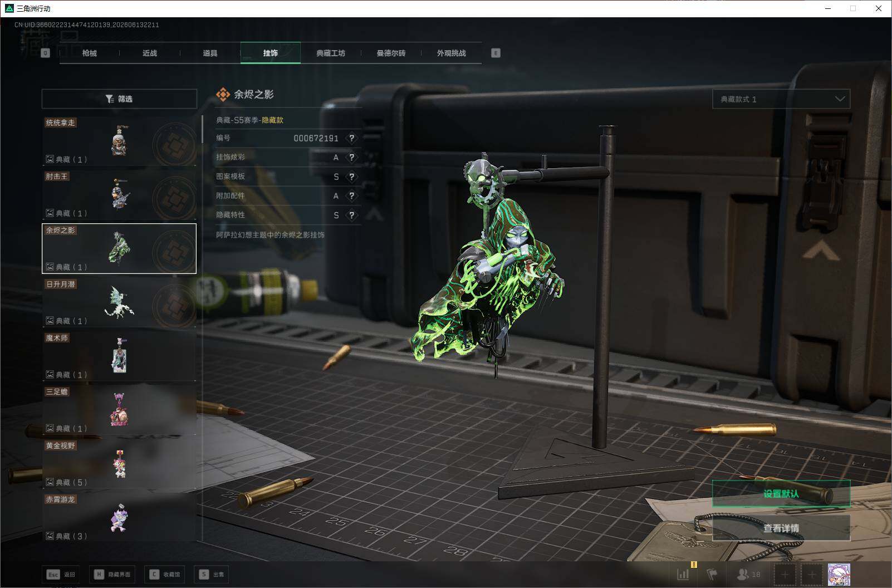Viewport: 892px width, 588px height.
Task: Click the 典藏款式 dropdown chevron arrow
Action: click(x=840, y=99)
